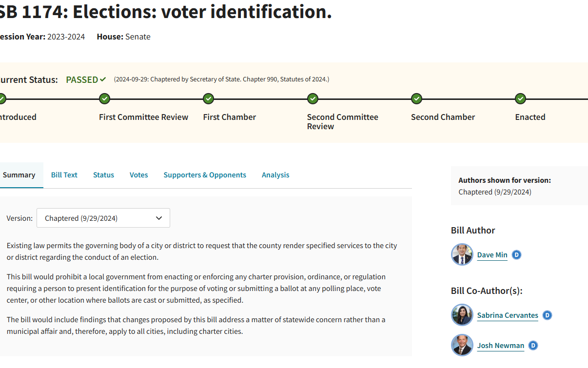Click the Second Chamber checkmark icon

coord(416,99)
